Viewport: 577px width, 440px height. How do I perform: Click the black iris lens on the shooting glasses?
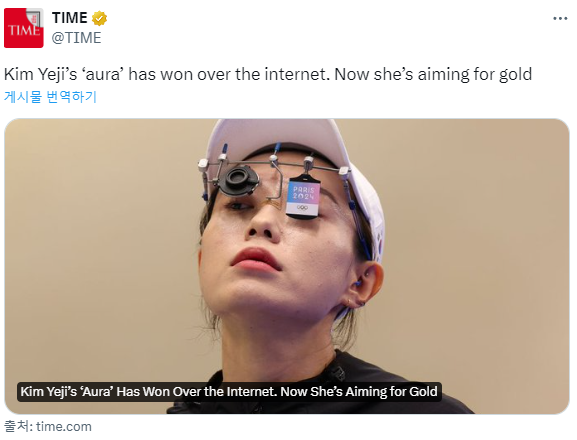tap(239, 180)
